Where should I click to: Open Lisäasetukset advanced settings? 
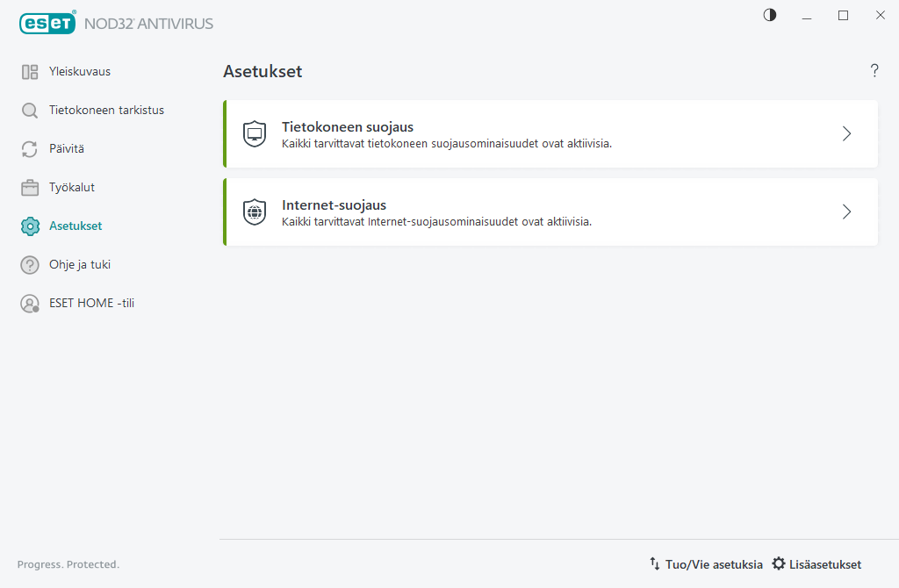coord(816,564)
